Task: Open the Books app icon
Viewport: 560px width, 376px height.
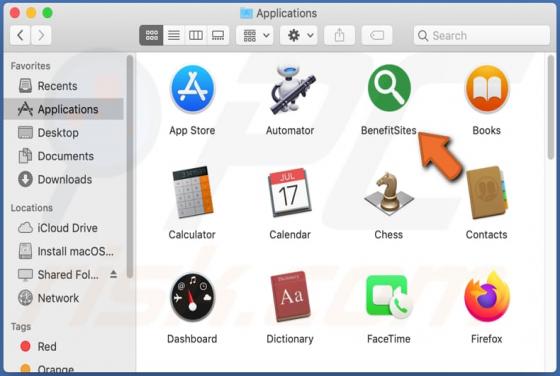Action: 487,89
